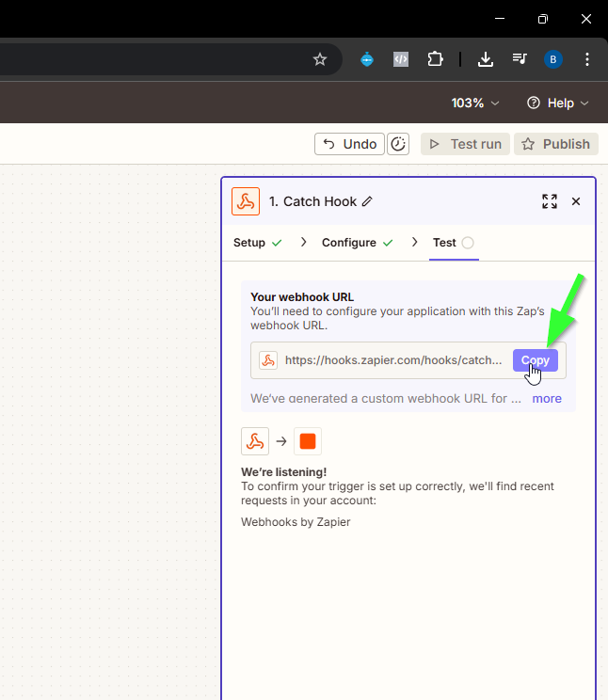
Task: Close the Catch Hook side panel
Action: click(576, 201)
